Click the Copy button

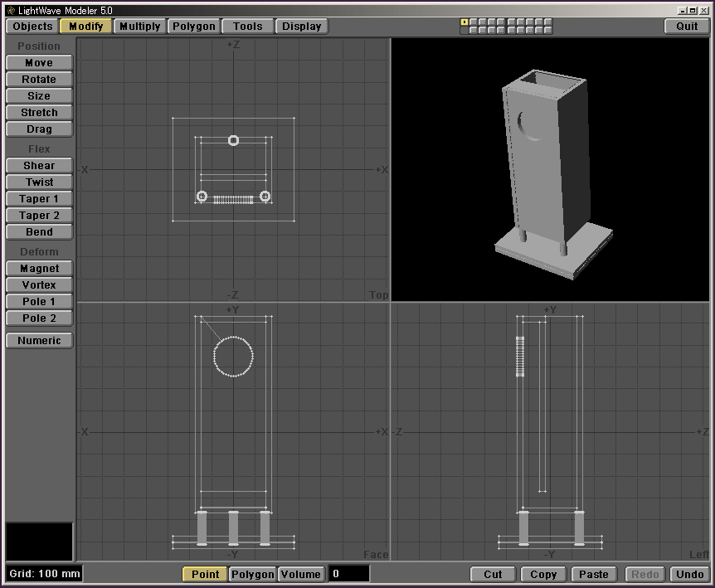543,574
